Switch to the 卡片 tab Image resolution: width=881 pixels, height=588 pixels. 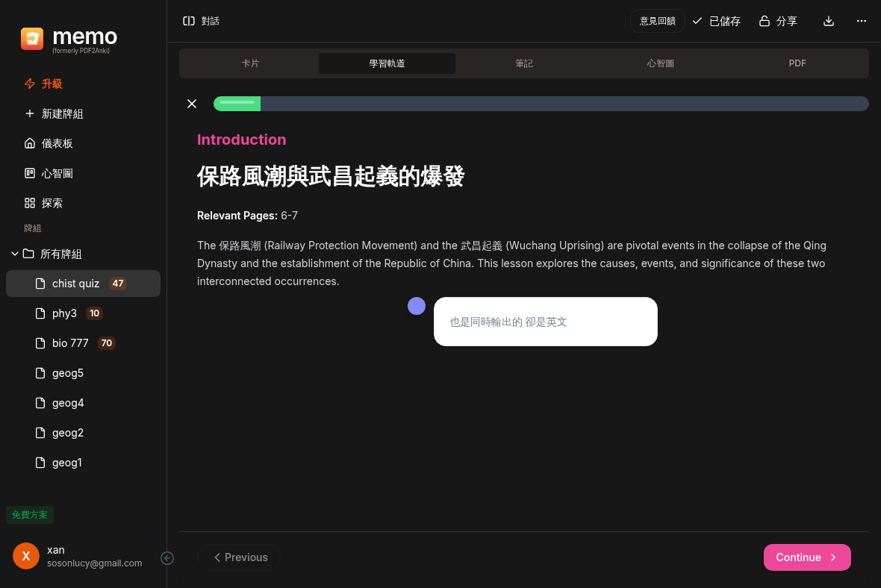pos(250,63)
